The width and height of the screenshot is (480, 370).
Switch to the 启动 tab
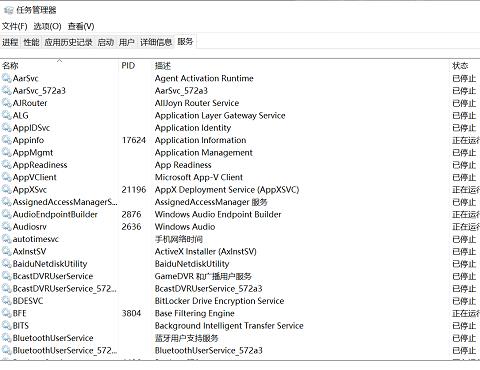pos(106,42)
